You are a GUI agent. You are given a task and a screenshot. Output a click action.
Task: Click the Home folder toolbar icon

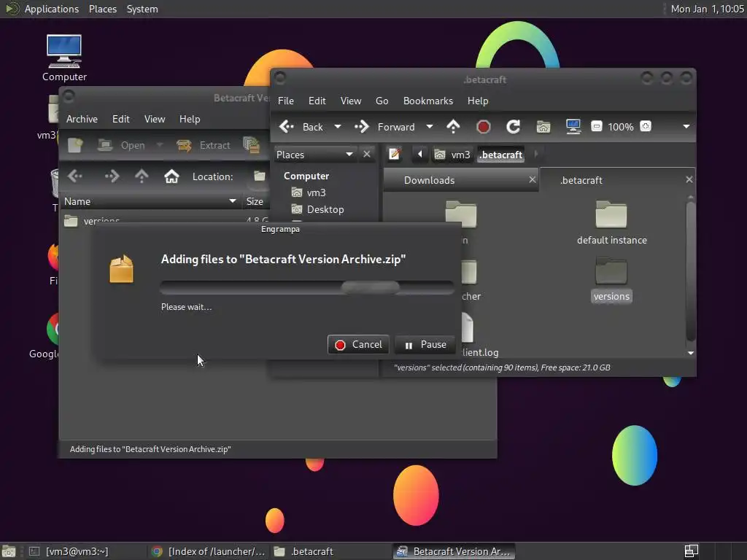[x=543, y=127]
